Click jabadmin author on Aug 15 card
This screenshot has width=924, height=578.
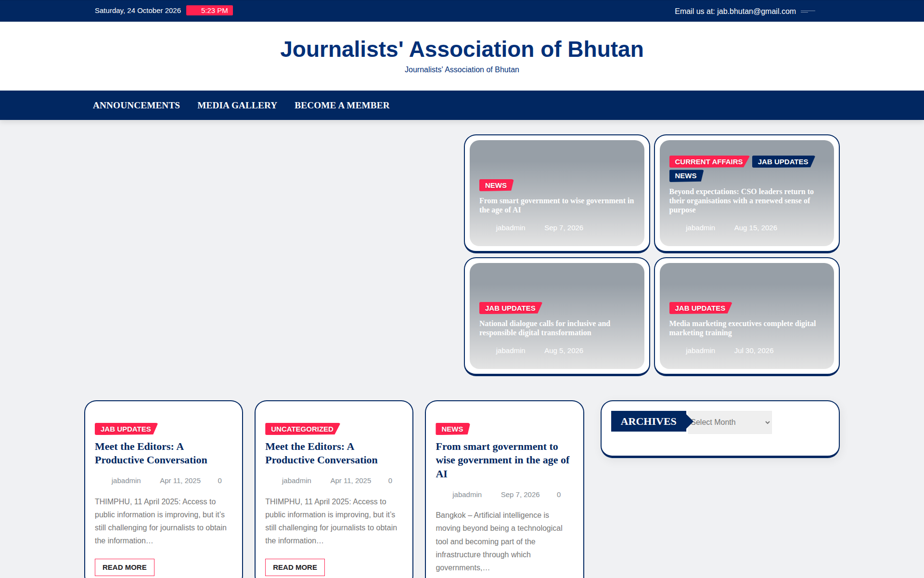[x=700, y=228]
